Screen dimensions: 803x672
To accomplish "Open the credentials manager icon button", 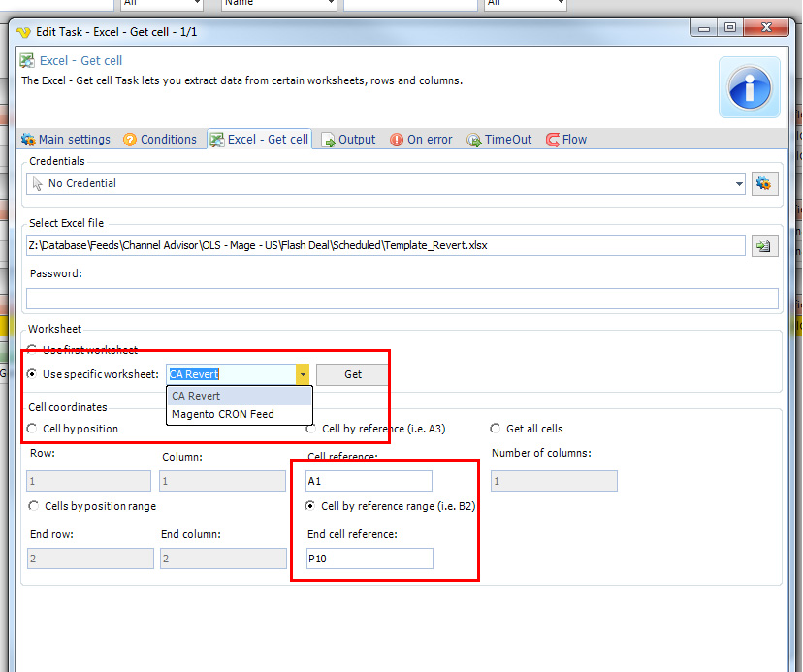I will (765, 183).
